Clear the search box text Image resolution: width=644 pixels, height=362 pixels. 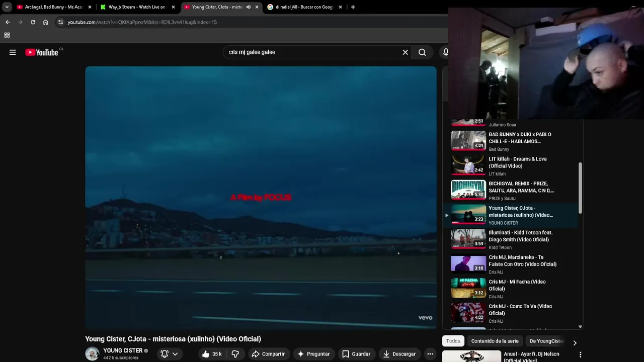click(405, 52)
